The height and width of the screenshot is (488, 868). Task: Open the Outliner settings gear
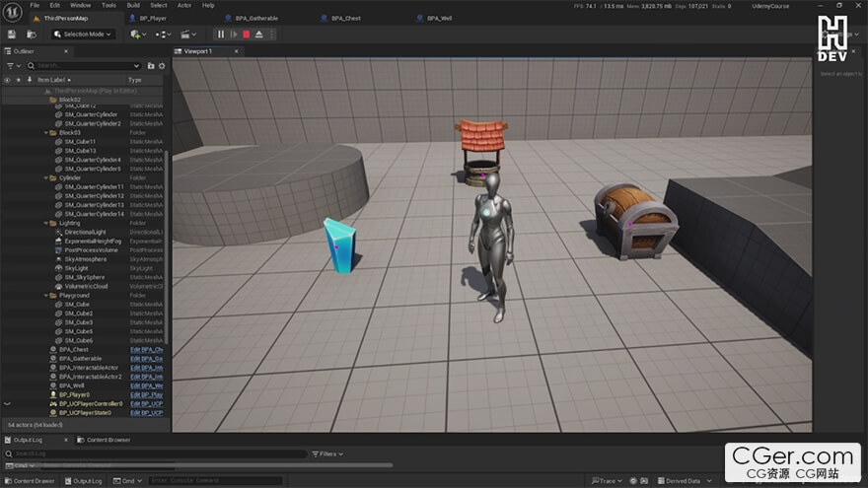[162, 66]
